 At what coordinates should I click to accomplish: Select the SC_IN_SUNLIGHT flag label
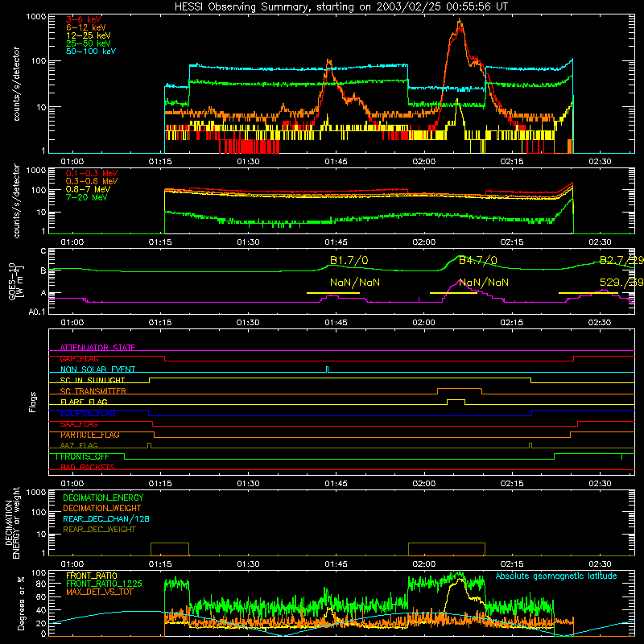click(93, 380)
